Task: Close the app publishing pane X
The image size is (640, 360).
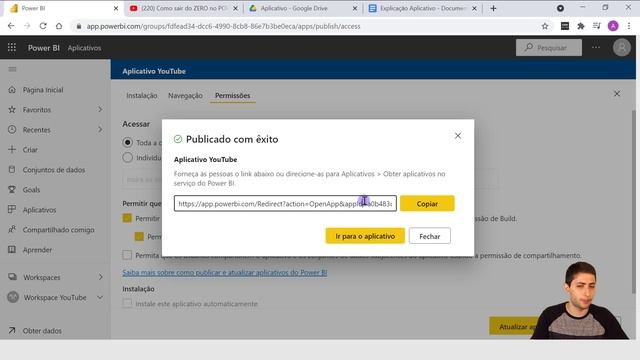Action: [x=617, y=93]
